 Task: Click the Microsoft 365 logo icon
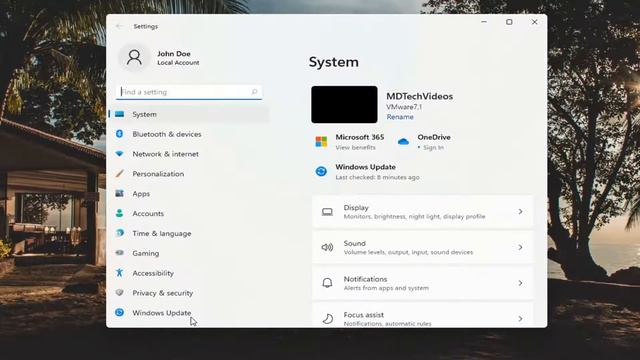click(321, 142)
